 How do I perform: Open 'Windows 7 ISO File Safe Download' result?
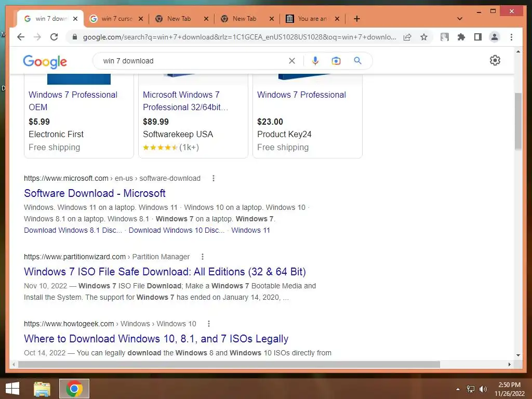(165, 271)
